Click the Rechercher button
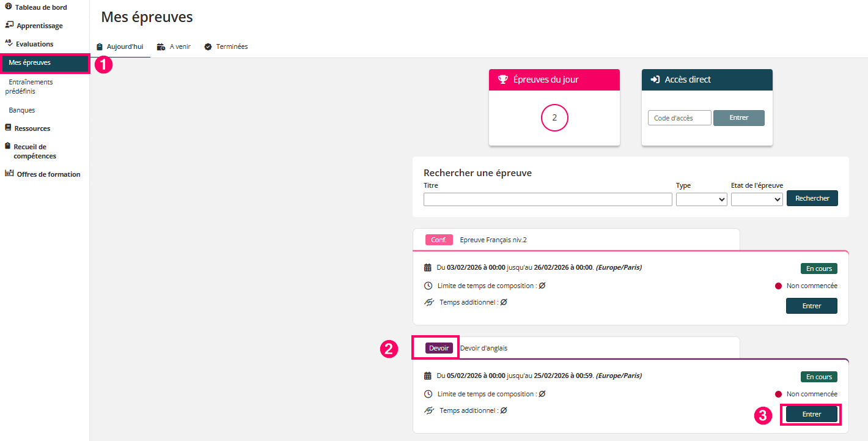 pos(812,198)
